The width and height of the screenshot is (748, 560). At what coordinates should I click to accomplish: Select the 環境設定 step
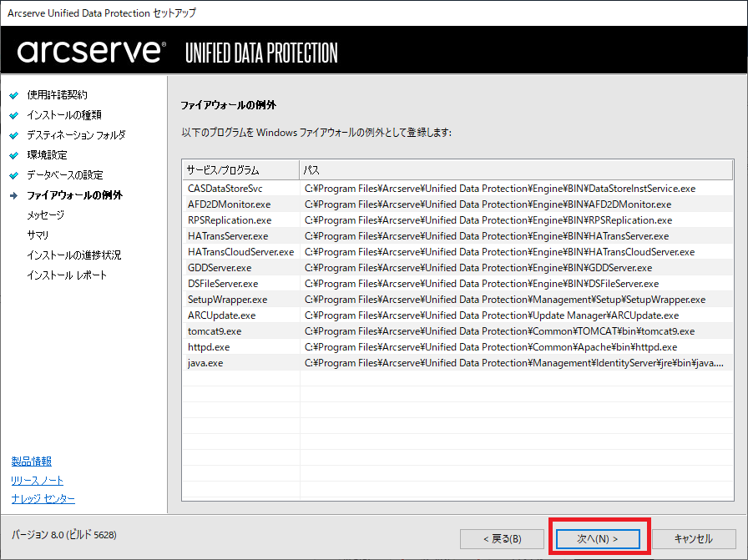pos(48,155)
